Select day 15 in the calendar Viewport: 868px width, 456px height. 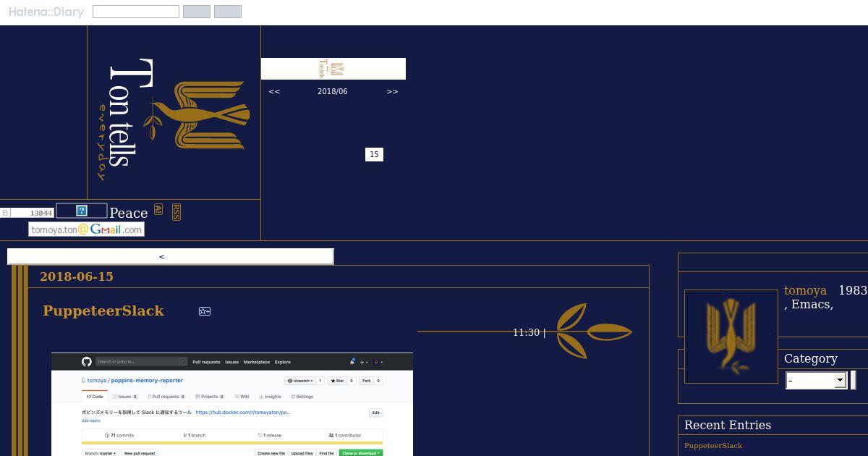[374, 154]
